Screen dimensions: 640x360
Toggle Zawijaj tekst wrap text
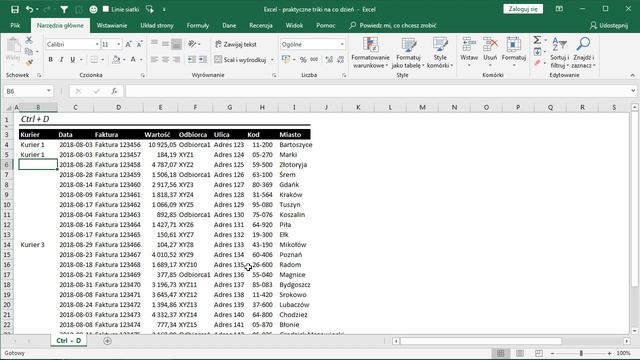point(236,44)
